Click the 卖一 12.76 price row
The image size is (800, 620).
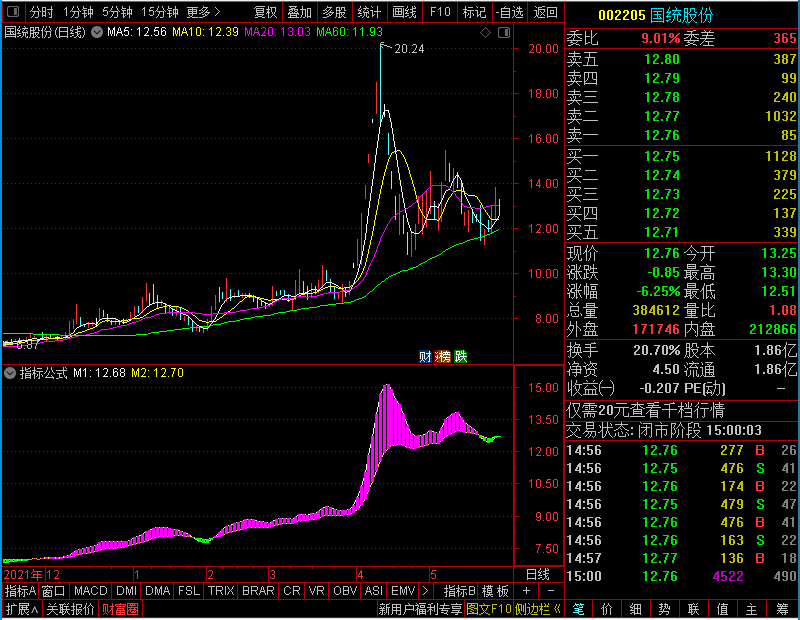point(682,135)
